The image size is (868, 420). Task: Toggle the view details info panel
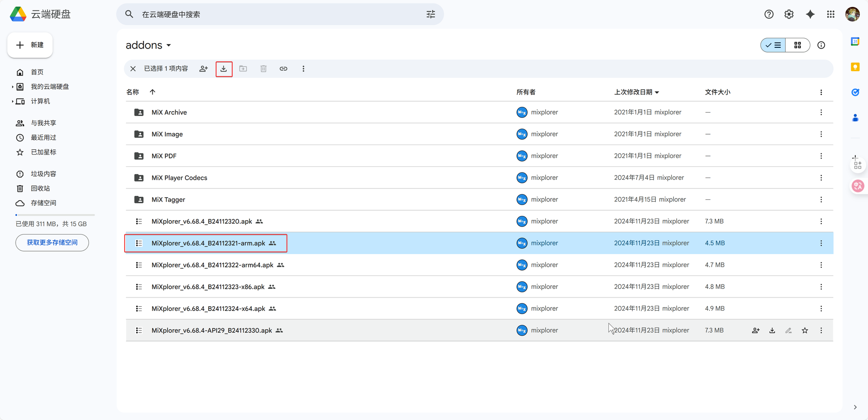point(821,45)
